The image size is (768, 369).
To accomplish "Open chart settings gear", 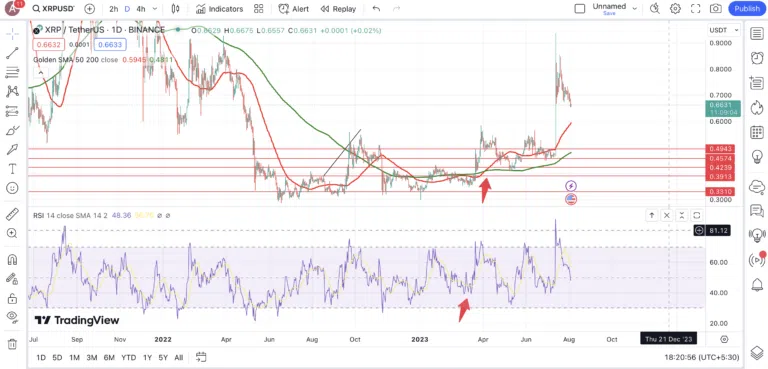I will (675, 9).
